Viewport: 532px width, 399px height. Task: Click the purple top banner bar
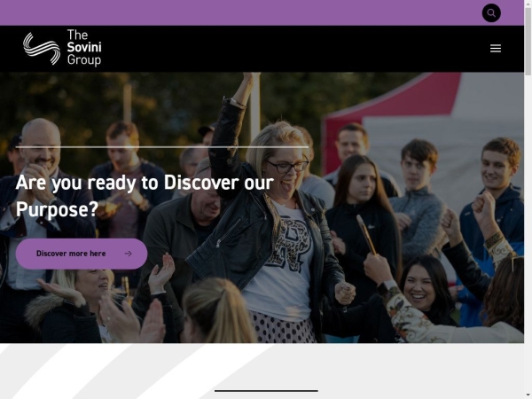(238, 12)
